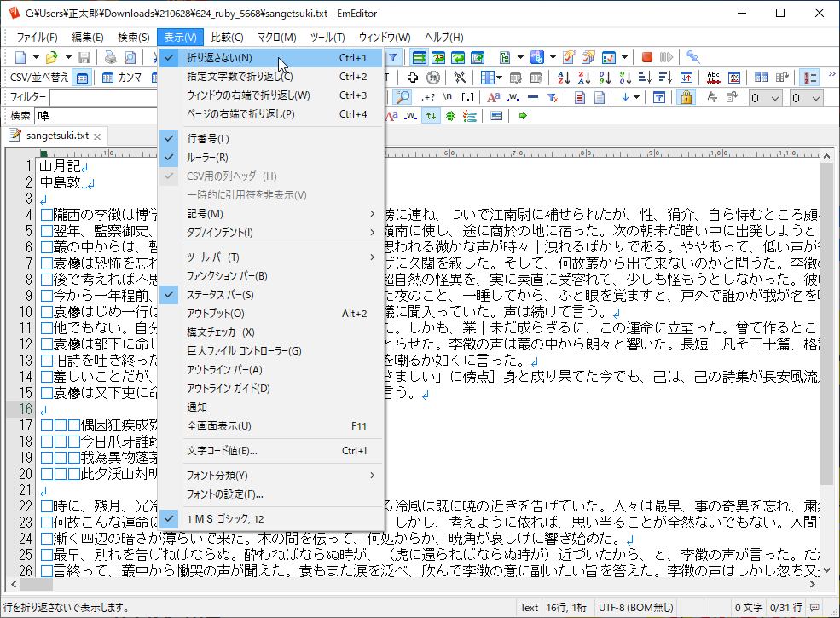This screenshot has width=840, height=618.
Task: Open the Compare (比較) menu
Action: pyautogui.click(x=227, y=38)
